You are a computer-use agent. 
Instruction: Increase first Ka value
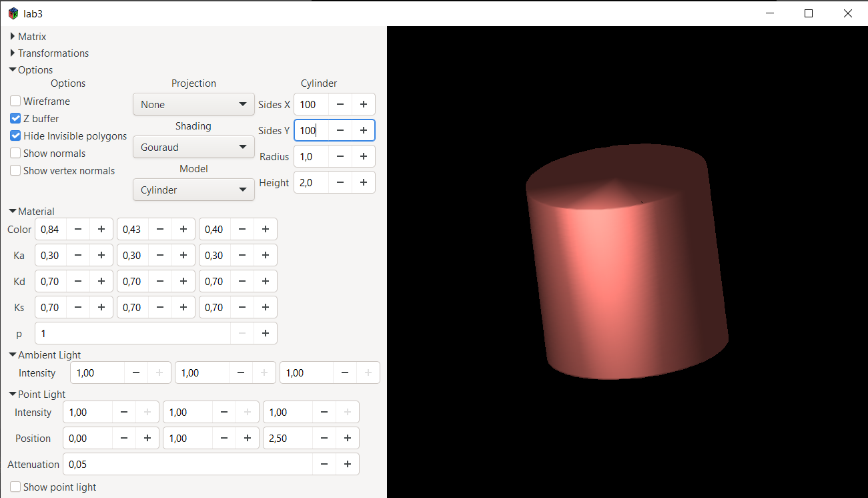[x=101, y=255]
